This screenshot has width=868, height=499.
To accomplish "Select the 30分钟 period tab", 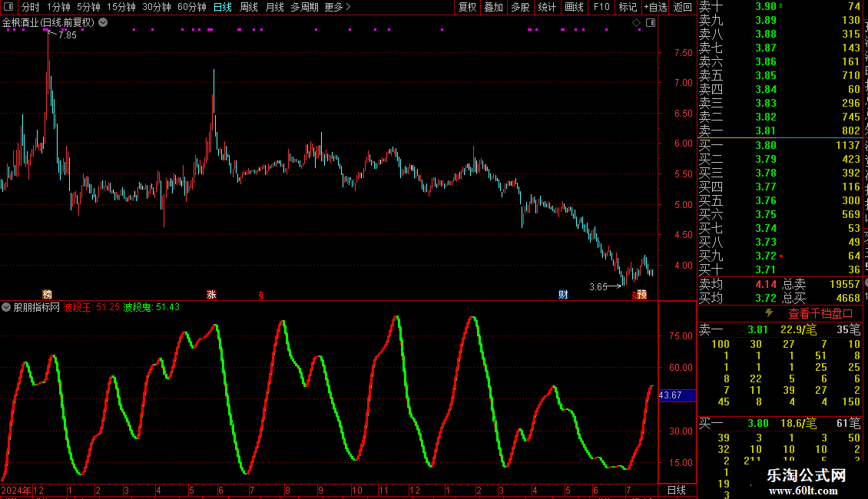I will pos(156,7).
